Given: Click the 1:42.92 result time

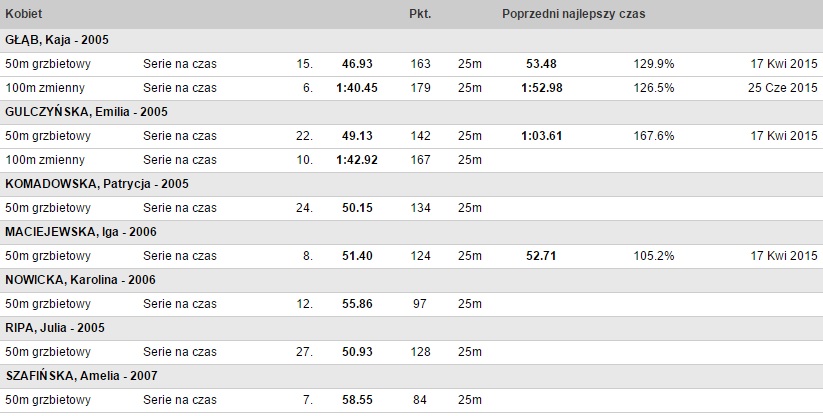Looking at the screenshot, I should click(357, 160).
